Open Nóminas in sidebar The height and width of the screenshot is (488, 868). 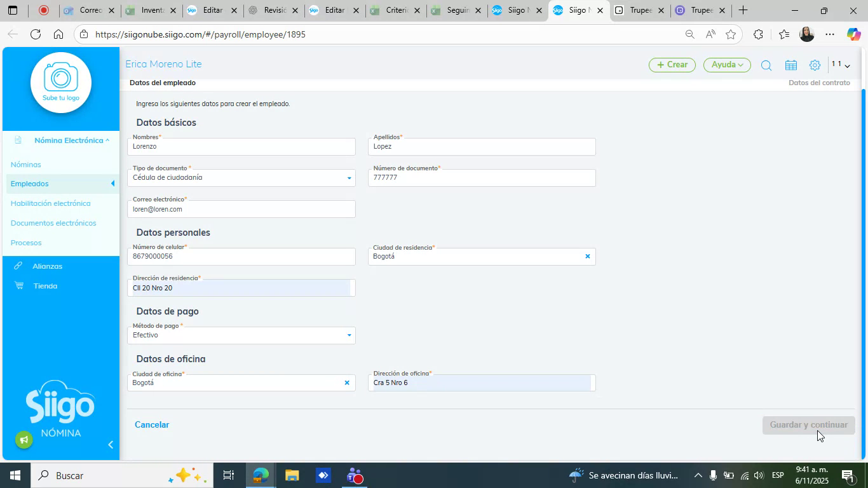26,165
